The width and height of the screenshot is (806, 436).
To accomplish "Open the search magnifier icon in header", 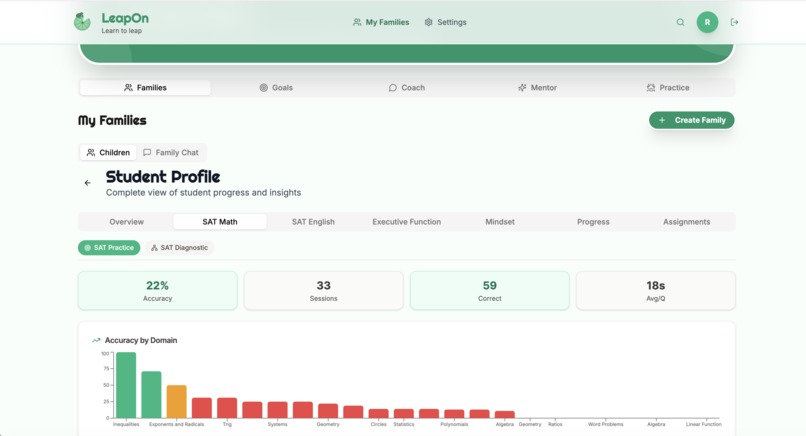I will click(680, 22).
